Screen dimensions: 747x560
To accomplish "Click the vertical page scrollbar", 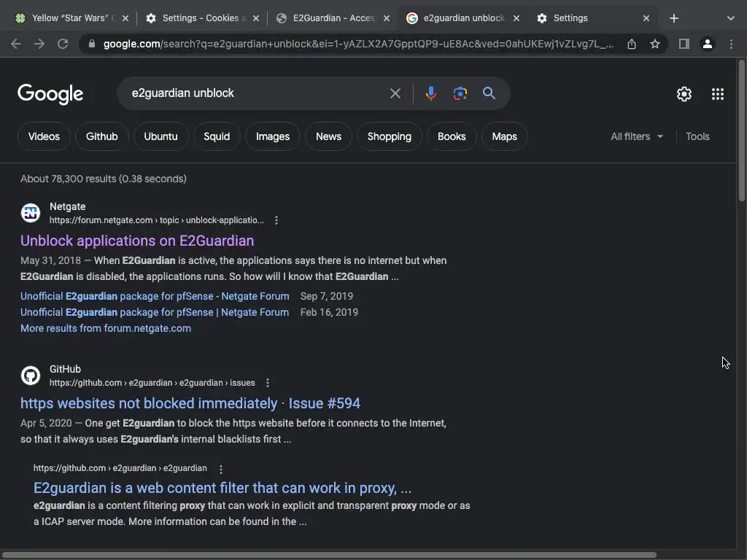I will [x=742, y=131].
